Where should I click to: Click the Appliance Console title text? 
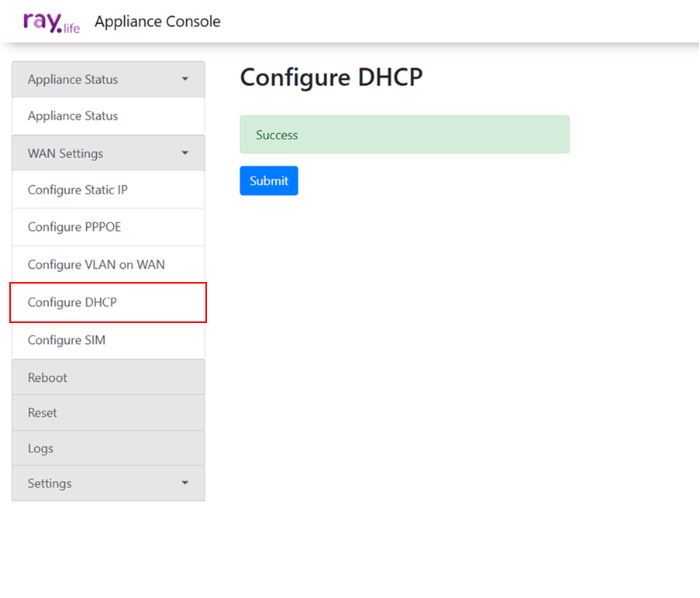pos(157,22)
